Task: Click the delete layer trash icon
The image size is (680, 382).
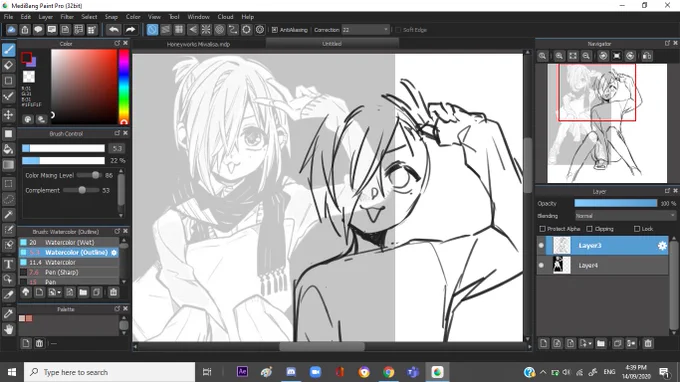Action: tap(648, 343)
